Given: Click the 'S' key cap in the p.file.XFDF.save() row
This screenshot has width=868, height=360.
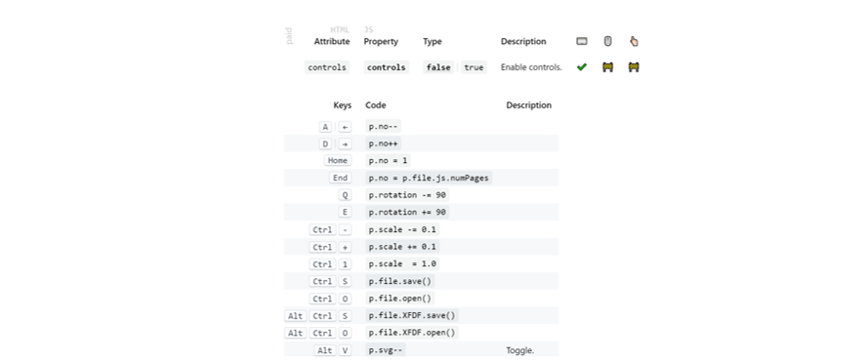Looking at the screenshot, I should pyautogui.click(x=345, y=316).
